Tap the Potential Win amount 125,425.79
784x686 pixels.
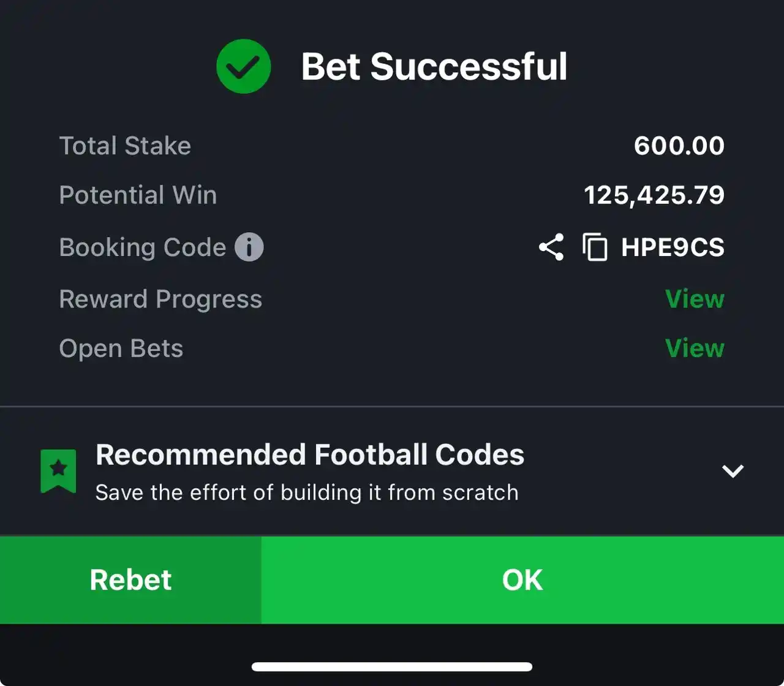654,195
